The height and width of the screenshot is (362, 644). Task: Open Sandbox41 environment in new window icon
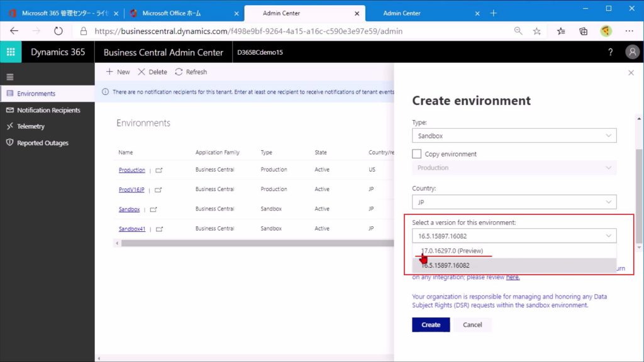pyautogui.click(x=159, y=229)
